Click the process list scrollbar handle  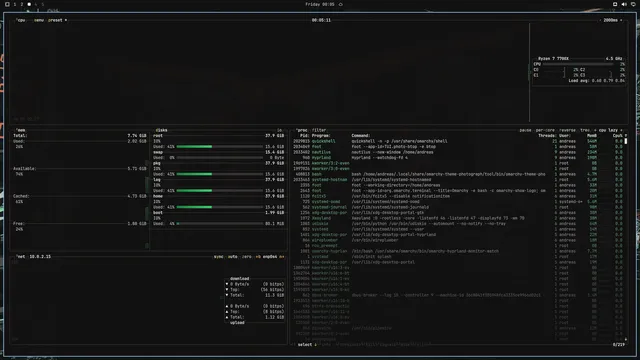tap(626, 141)
